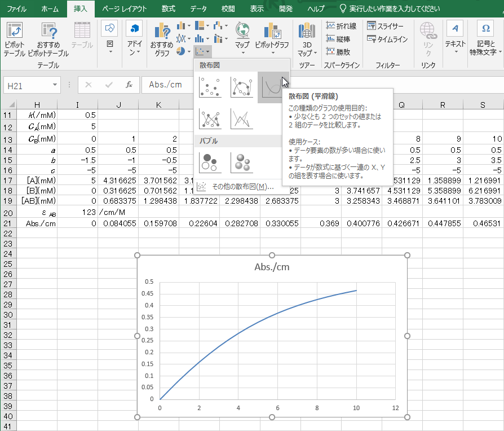Switch to Page Layout (ページレイアウト) tab
This screenshot has width=504, height=431.
point(125,8)
